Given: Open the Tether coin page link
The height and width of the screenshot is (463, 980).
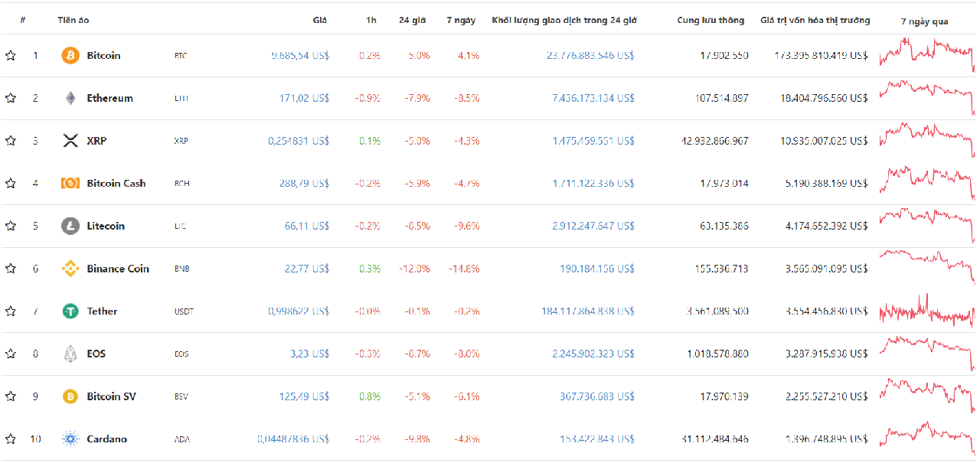Looking at the screenshot, I should [x=102, y=311].
